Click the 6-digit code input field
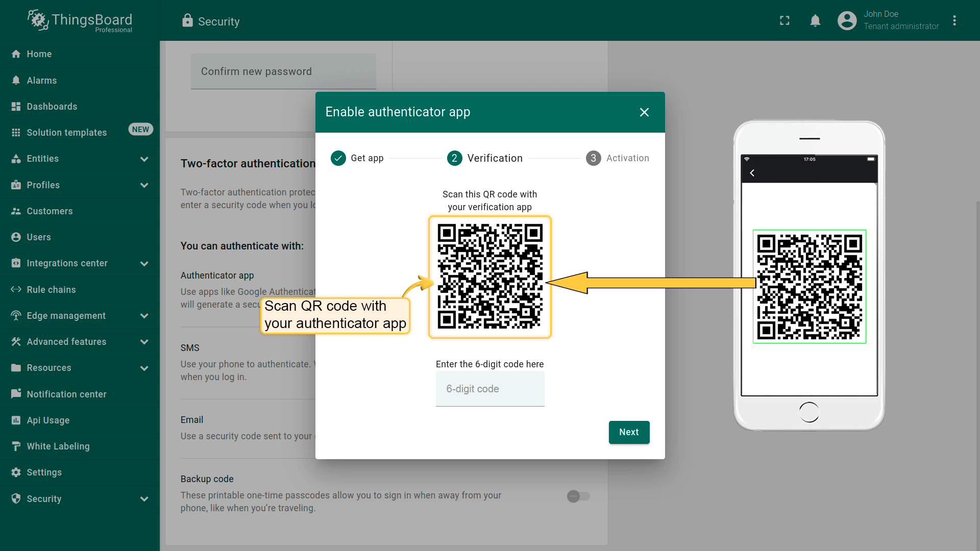This screenshot has height=551, width=980. 489,389
